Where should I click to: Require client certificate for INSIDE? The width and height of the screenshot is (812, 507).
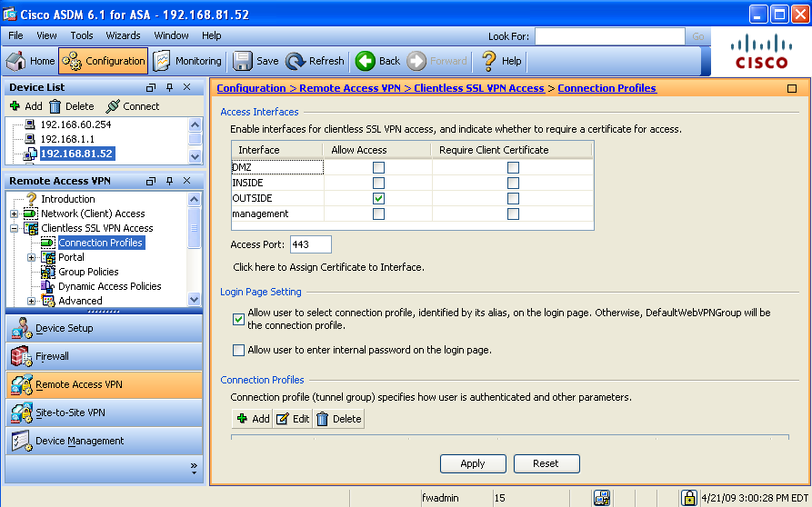(x=513, y=184)
